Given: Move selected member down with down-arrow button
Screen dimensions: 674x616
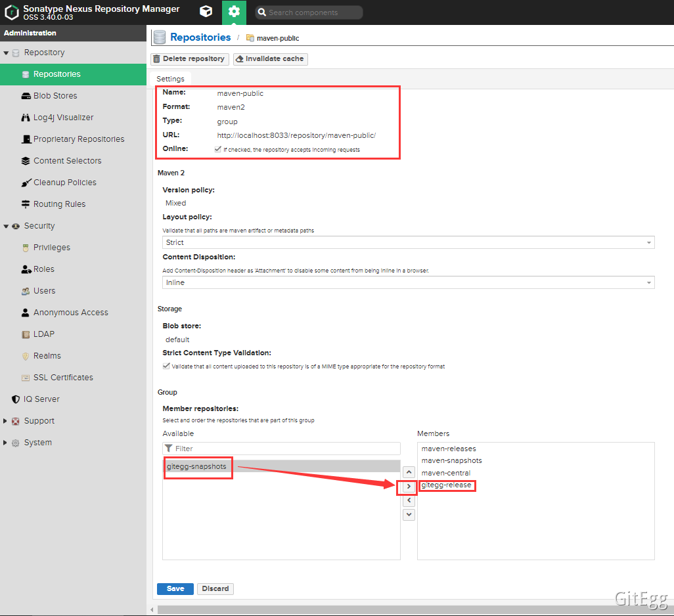Looking at the screenshot, I should [x=409, y=514].
